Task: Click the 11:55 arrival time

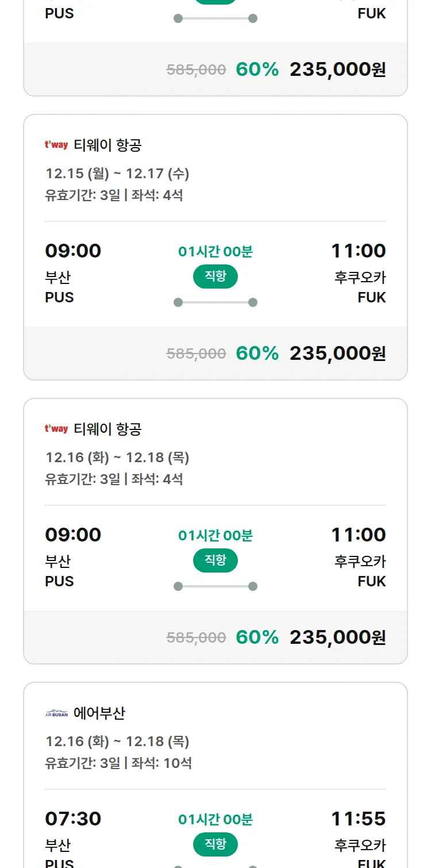Action: 358,819
